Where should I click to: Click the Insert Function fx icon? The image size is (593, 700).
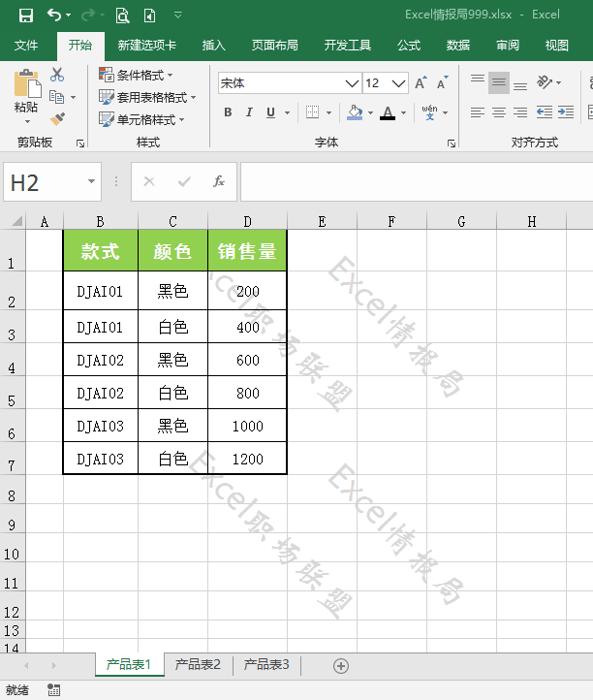[219, 181]
